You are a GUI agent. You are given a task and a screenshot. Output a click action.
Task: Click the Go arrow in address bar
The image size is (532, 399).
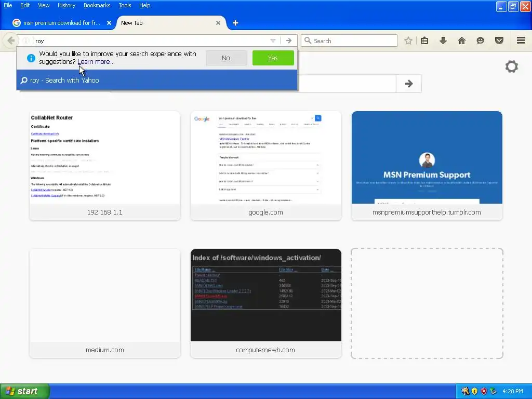click(289, 41)
